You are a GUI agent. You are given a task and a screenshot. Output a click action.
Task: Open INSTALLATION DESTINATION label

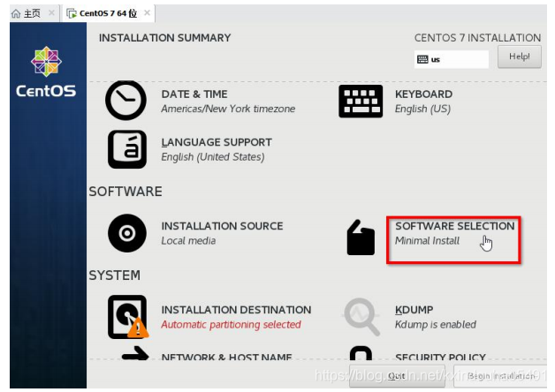coord(237,310)
